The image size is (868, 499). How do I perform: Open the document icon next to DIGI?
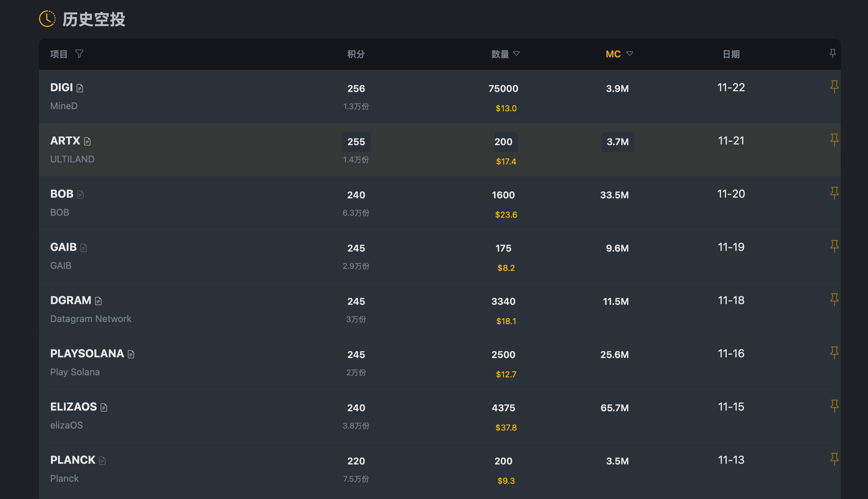80,88
